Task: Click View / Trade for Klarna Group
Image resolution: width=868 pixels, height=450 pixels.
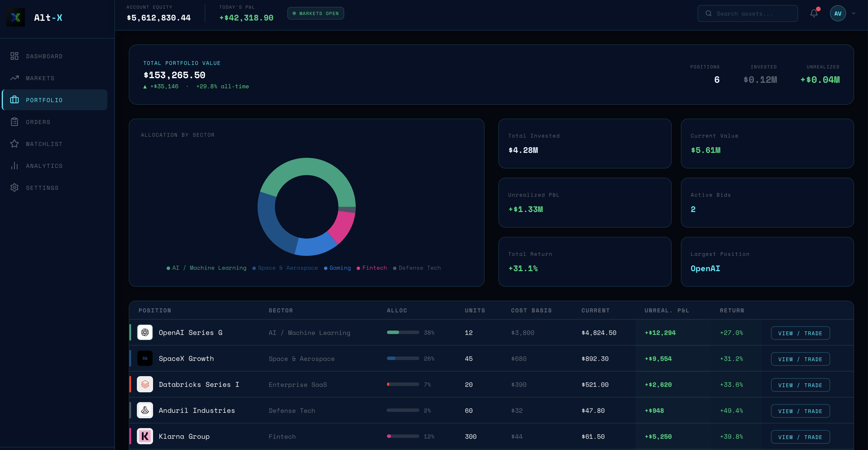Action: pyautogui.click(x=800, y=437)
